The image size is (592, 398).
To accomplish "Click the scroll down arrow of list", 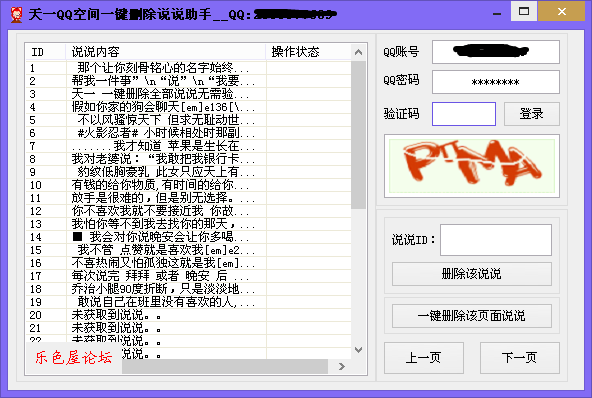I will point(358,350).
